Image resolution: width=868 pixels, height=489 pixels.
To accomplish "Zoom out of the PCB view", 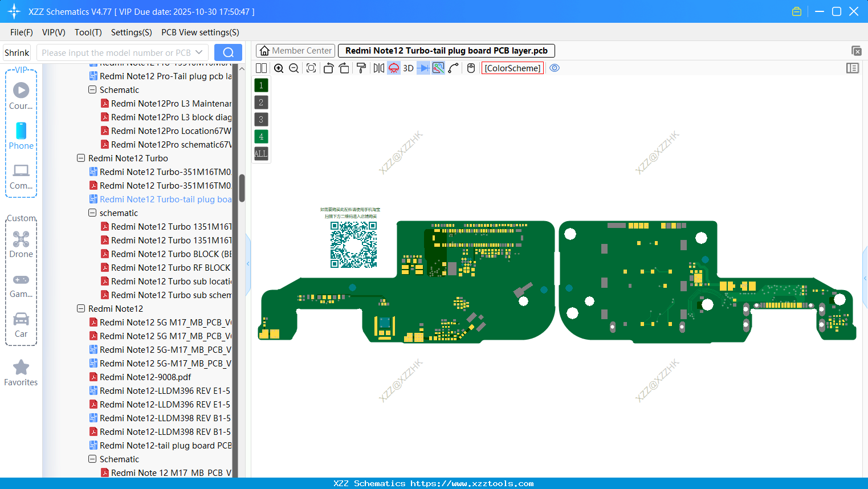I will pos(293,68).
